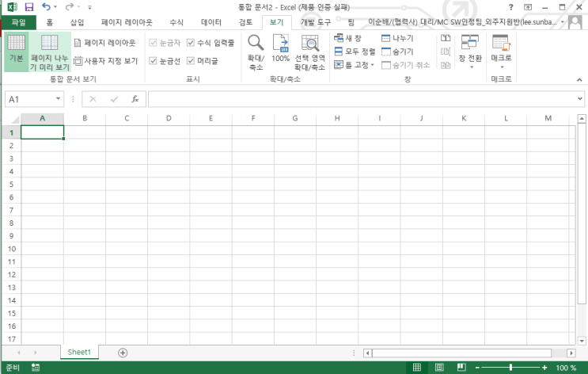Select all cells with corner button
Screen dimensions: 588x374
tap(14, 119)
